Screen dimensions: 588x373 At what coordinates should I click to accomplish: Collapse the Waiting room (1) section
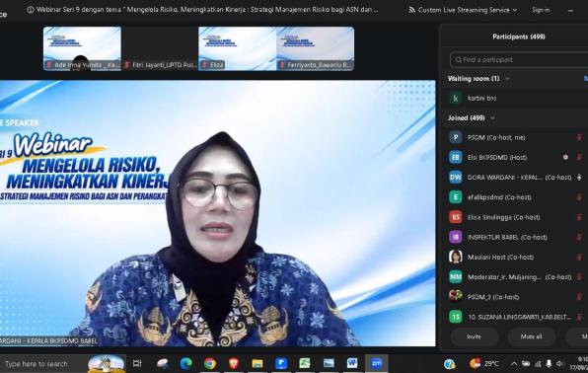pyautogui.click(x=507, y=79)
